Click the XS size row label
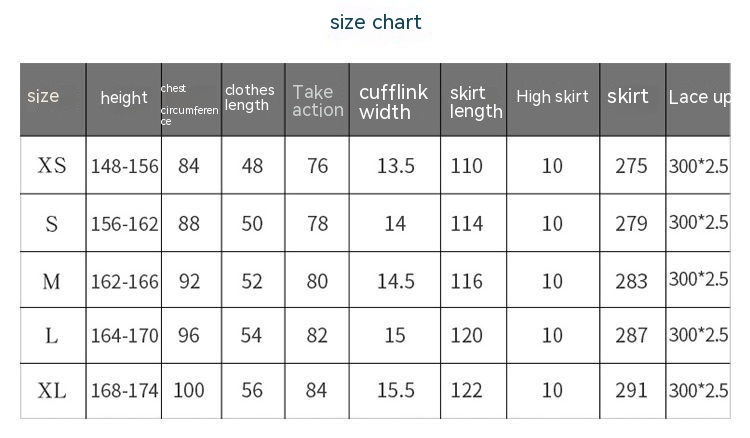750x438 pixels. 52,165
